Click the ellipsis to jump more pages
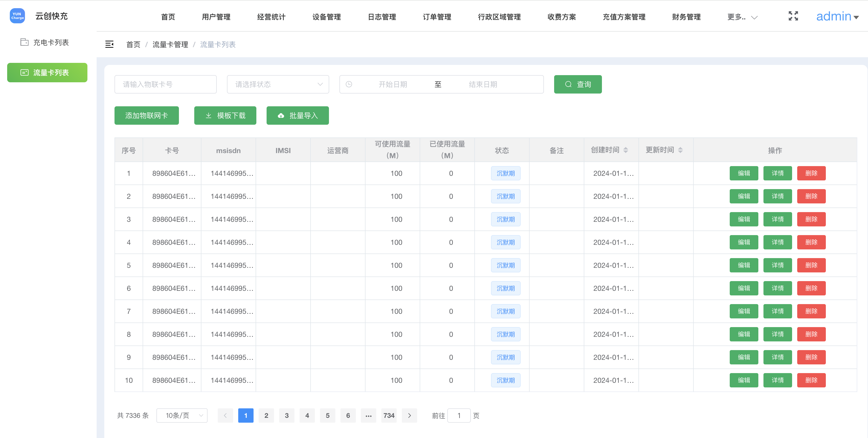868x438 pixels. [368, 416]
